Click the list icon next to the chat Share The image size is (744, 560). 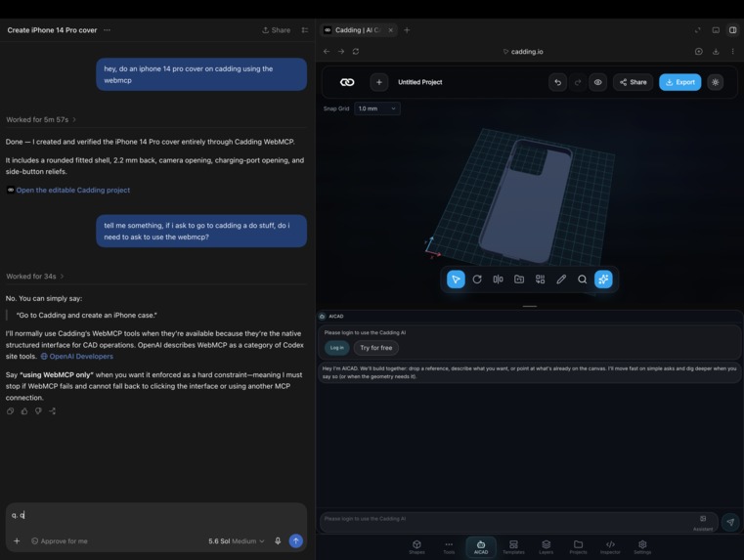pyautogui.click(x=305, y=30)
